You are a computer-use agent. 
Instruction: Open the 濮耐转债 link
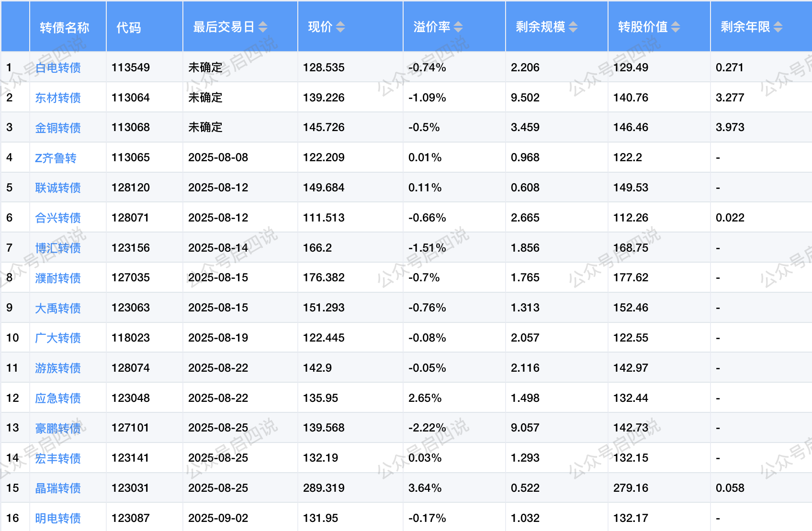[58, 278]
